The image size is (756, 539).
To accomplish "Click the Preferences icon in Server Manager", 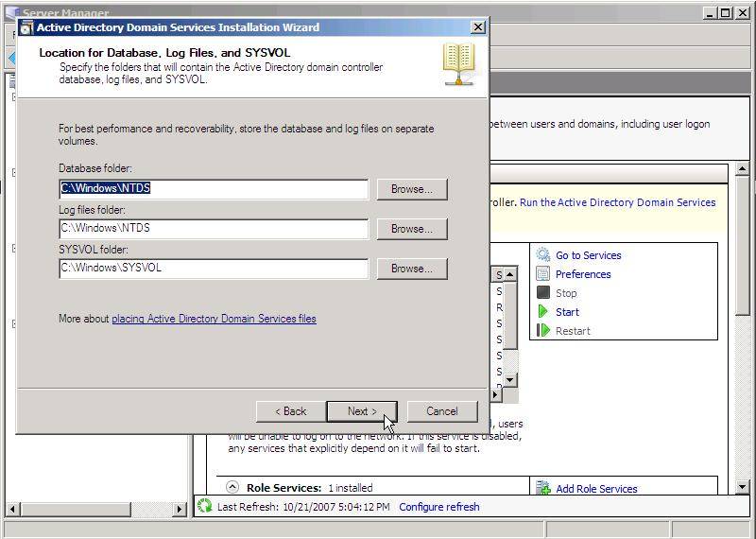I will click(542, 273).
